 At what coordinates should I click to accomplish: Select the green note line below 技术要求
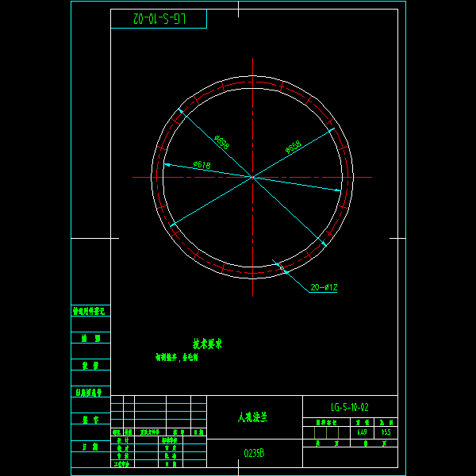tap(176, 358)
